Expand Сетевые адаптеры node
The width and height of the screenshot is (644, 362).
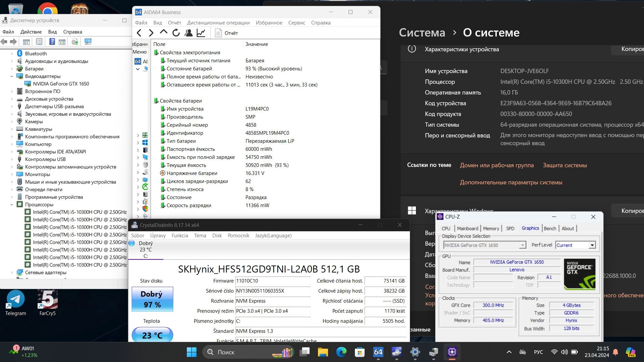pyautogui.click(x=12, y=273)
